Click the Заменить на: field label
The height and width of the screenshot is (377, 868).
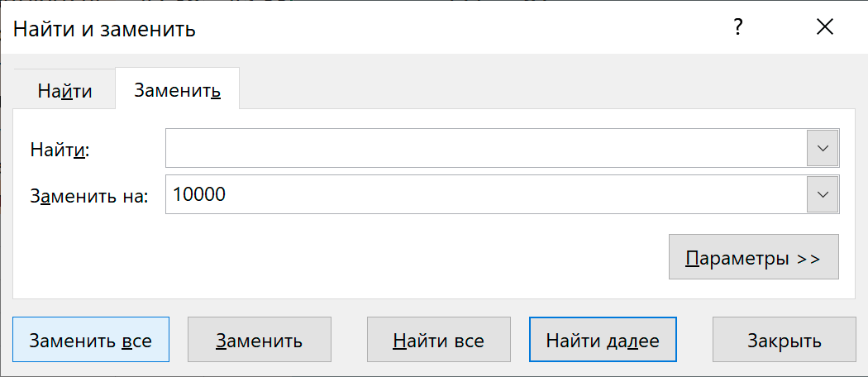click(x=88, y=196)
